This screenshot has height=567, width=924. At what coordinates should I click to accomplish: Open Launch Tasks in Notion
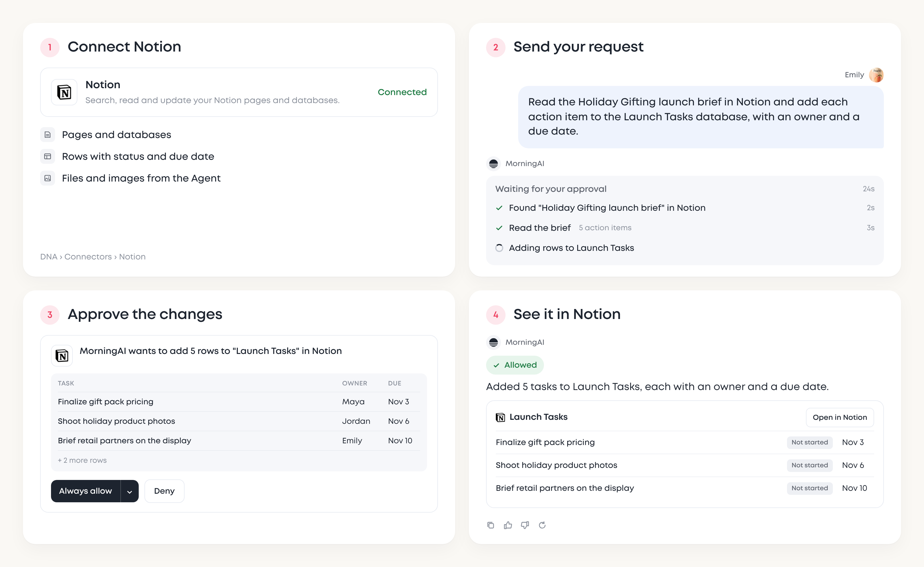[x=839, y=418]
